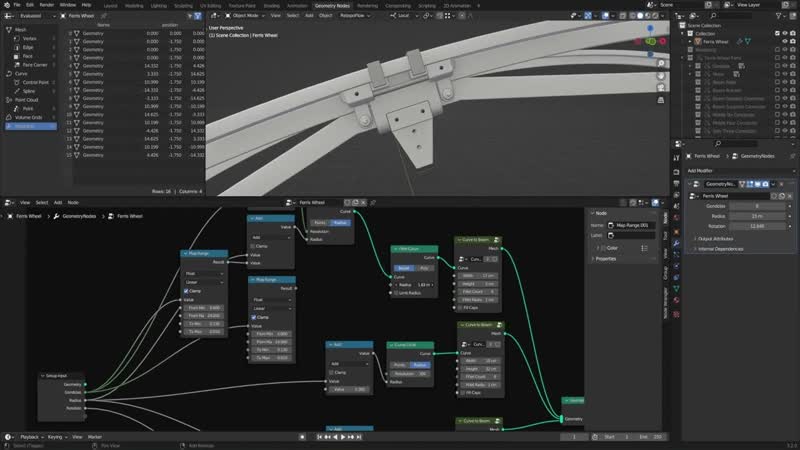
Task: Switch to the Layout workspace tab
Action: point(110,6)
